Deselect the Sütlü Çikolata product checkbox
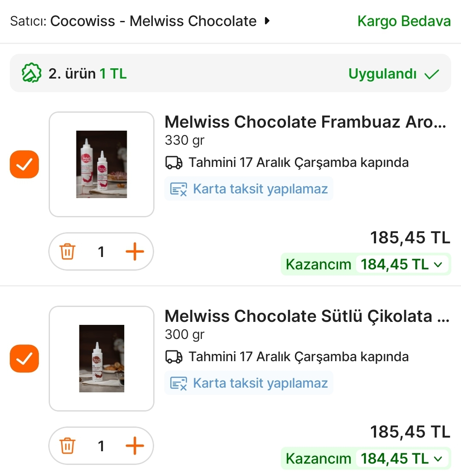461x476 pixels. pos(24,359)
